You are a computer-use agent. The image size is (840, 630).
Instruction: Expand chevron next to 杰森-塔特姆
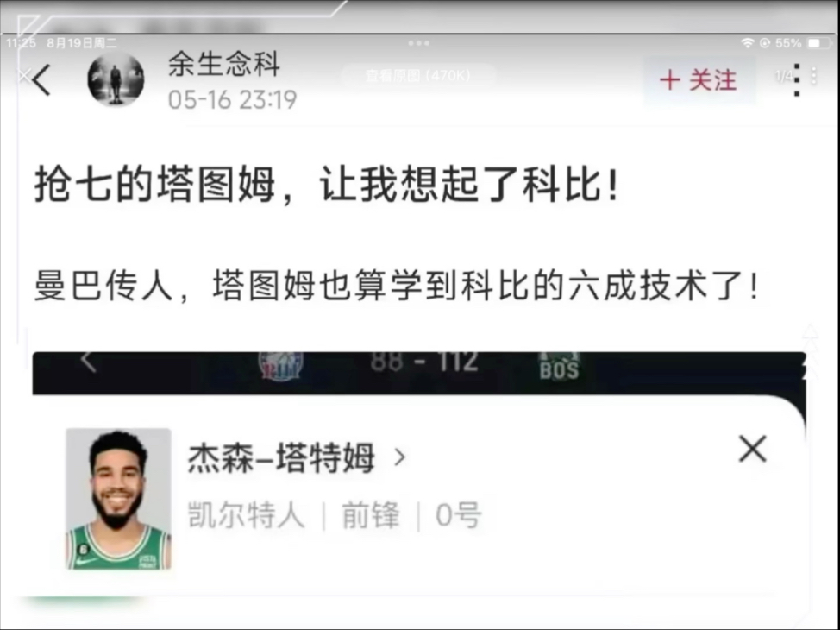(x=399, y=457)
